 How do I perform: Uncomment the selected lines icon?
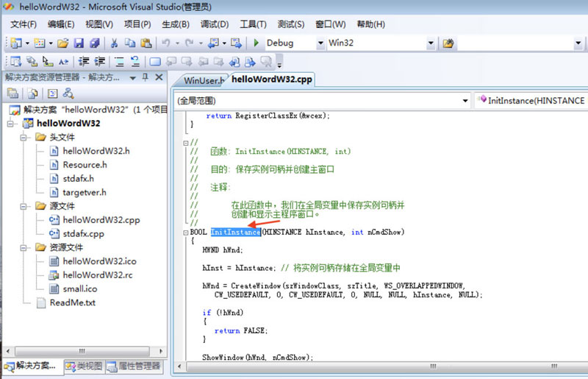135,61
